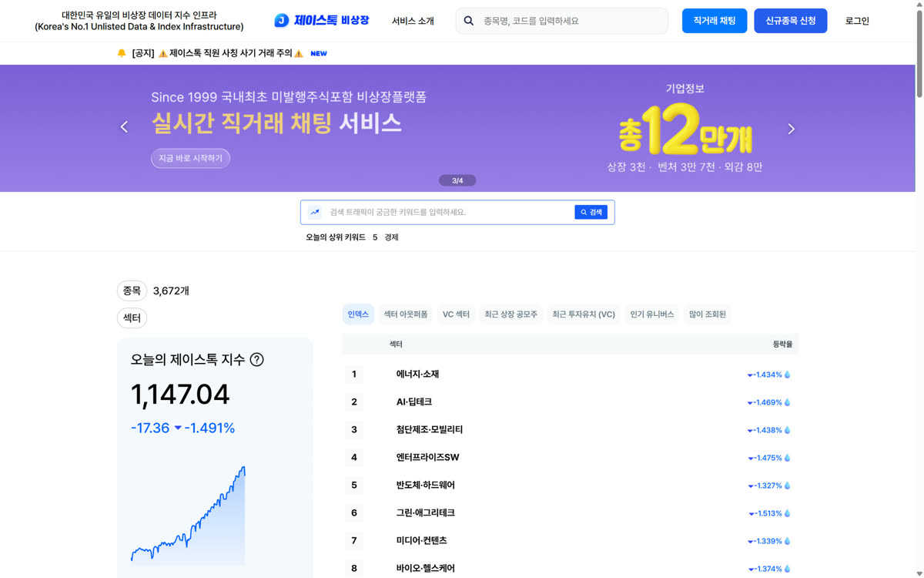This screenshot has width=924, height=578.
Task: Open the 미디어·컨텐츠 sector row
Action: click(570, 541)
